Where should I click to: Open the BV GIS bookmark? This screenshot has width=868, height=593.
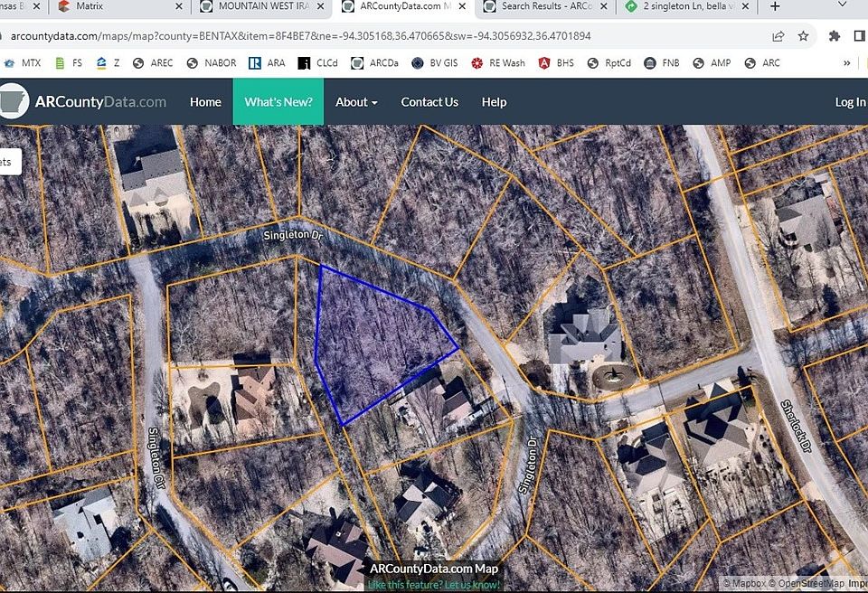point(435,63)
